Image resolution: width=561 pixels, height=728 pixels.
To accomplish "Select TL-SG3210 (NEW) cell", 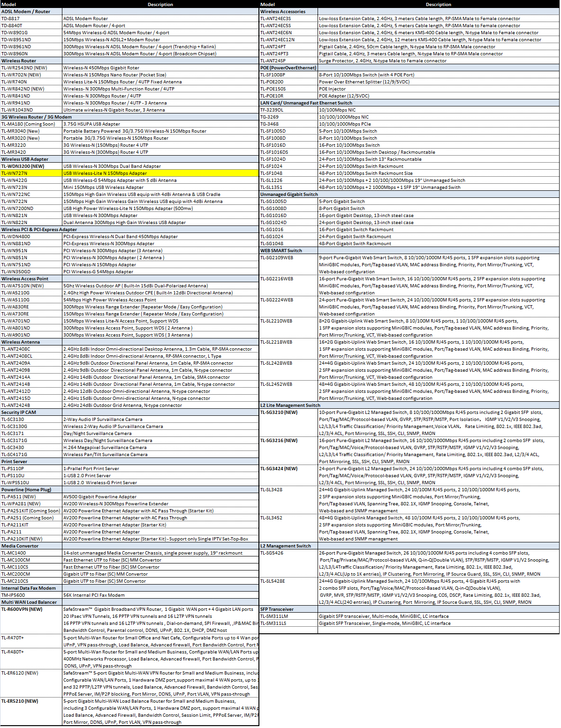I will coord(288,423).
